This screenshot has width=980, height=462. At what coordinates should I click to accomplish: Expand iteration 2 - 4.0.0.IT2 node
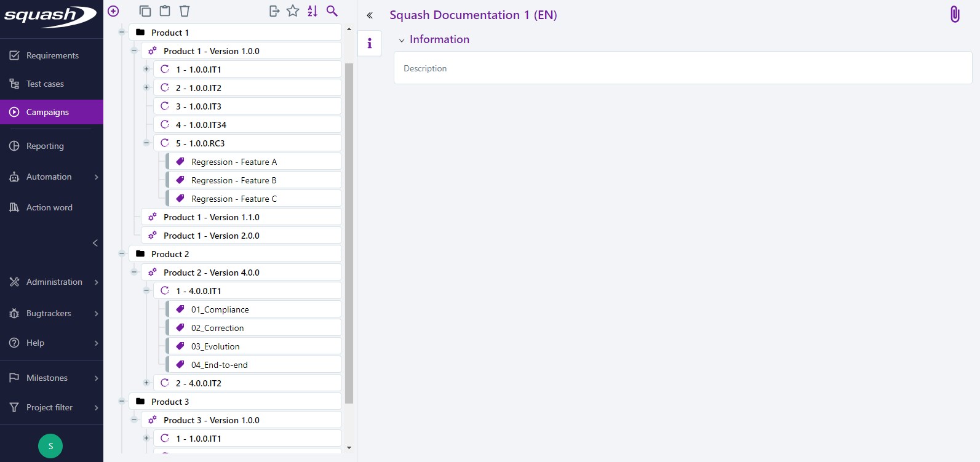[x=146, y=383]
